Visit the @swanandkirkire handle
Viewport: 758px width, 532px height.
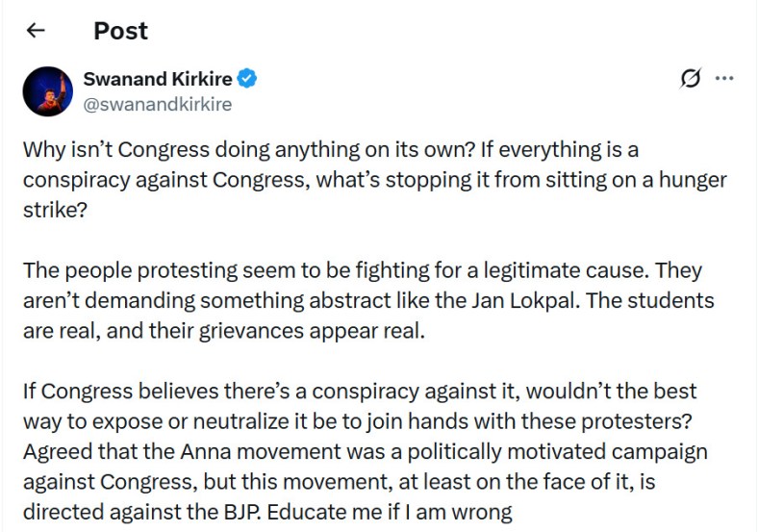[x=158, y=105]
